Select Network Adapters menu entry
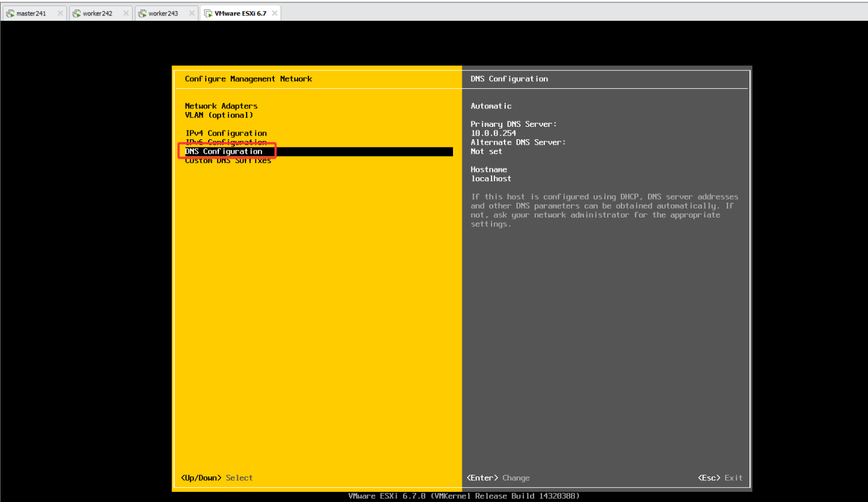The width and height of the screenshot is (868, 502). [x=221, y=106]
